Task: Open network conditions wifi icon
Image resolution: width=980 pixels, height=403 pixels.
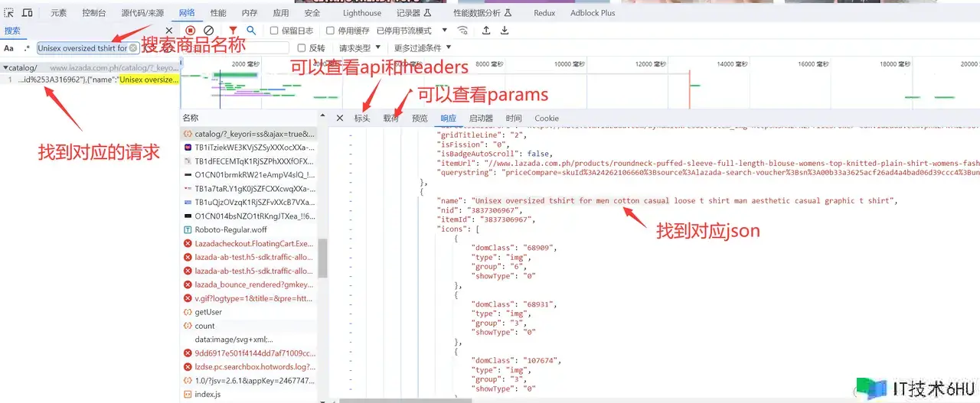Action: tap(462, 31)
